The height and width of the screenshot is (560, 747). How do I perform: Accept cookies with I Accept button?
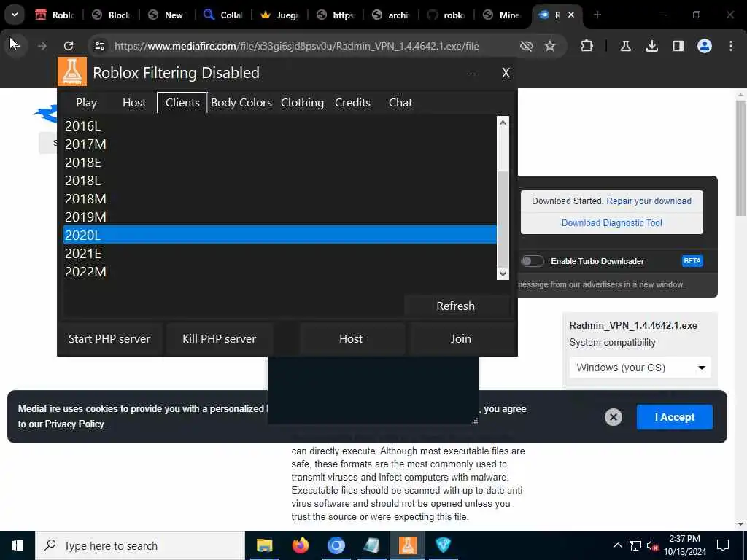(x=675, y=417)
